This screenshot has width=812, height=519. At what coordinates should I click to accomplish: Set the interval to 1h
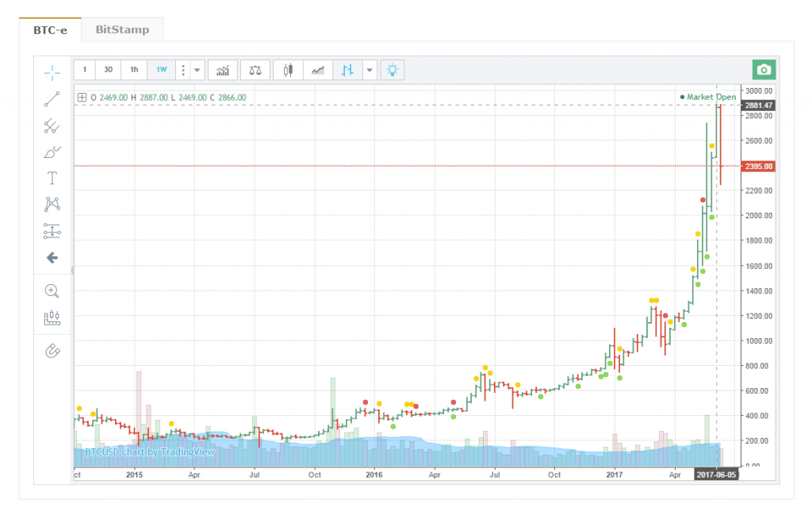(134, 70)
